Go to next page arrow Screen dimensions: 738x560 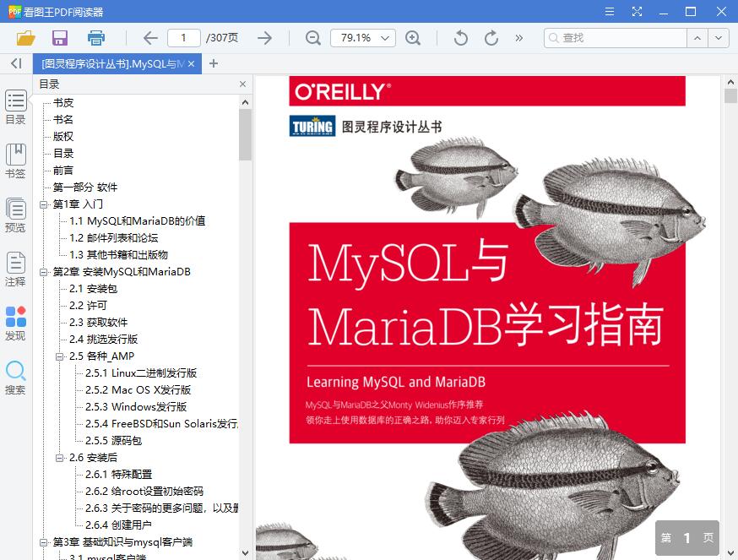265,38
